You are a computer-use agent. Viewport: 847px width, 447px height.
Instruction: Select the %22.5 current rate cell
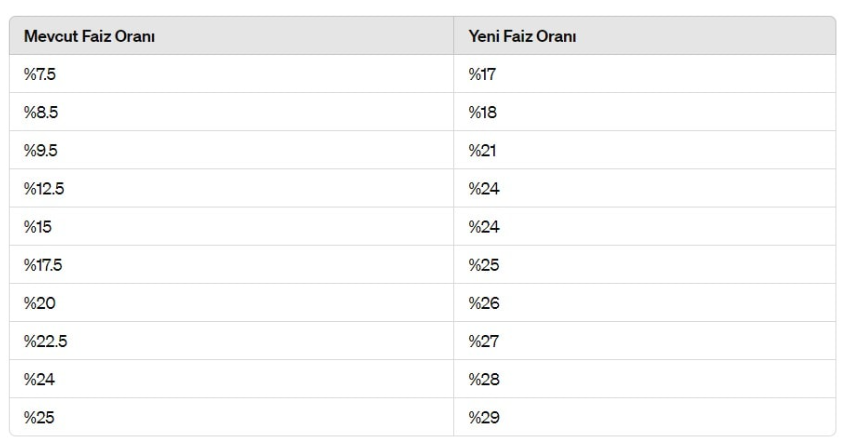click(x=46, y=341)
